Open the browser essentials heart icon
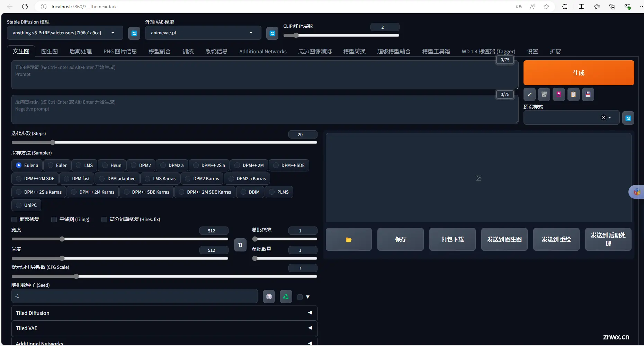This screenshot has width=644, height=346. [627, 7]
